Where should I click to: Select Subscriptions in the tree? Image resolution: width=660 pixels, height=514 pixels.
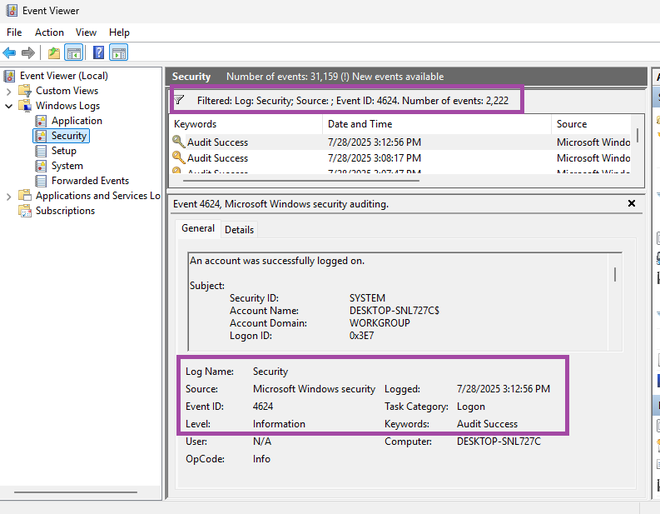click(x=65, y=210)
